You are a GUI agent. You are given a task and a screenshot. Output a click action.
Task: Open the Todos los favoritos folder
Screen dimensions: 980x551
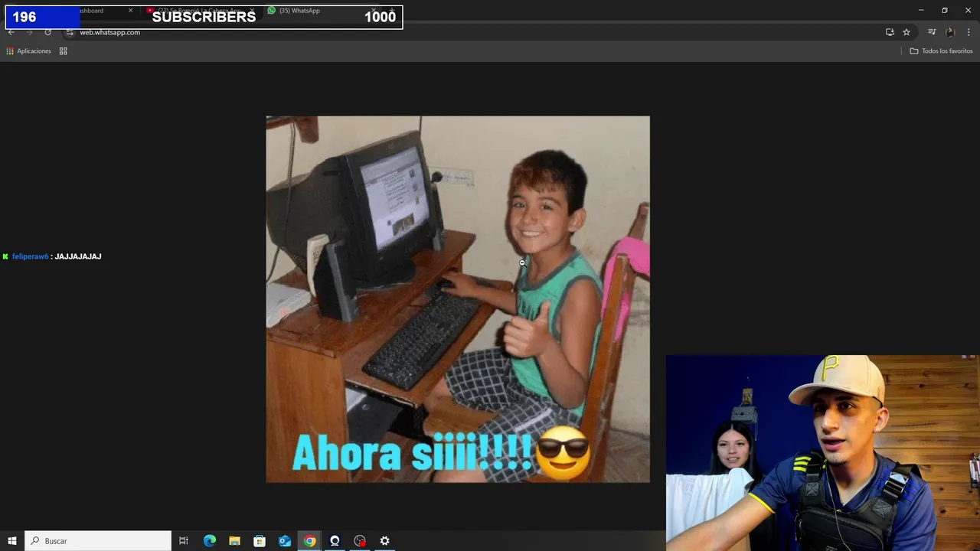(x=941, y=51)
